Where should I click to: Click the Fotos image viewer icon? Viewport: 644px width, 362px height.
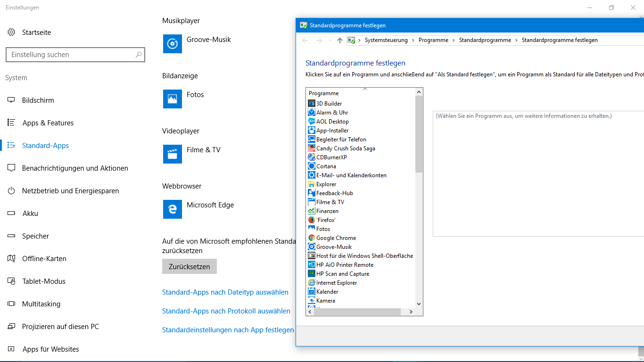173,99
